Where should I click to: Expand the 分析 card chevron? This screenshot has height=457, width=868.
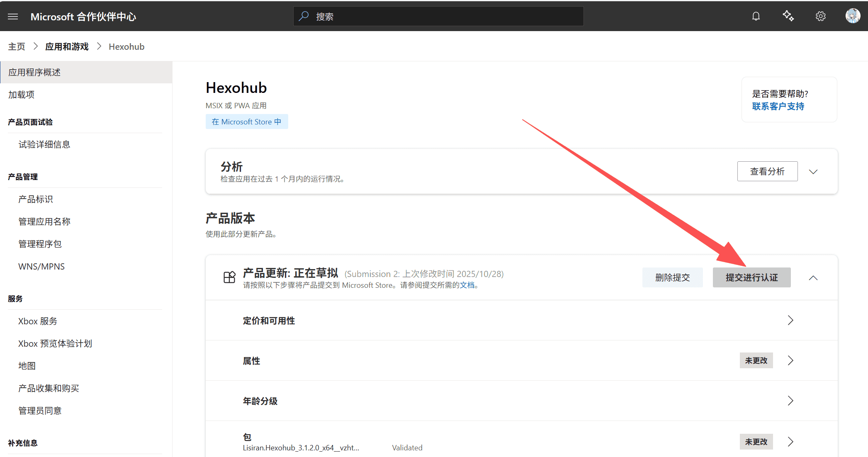[813, 172]
